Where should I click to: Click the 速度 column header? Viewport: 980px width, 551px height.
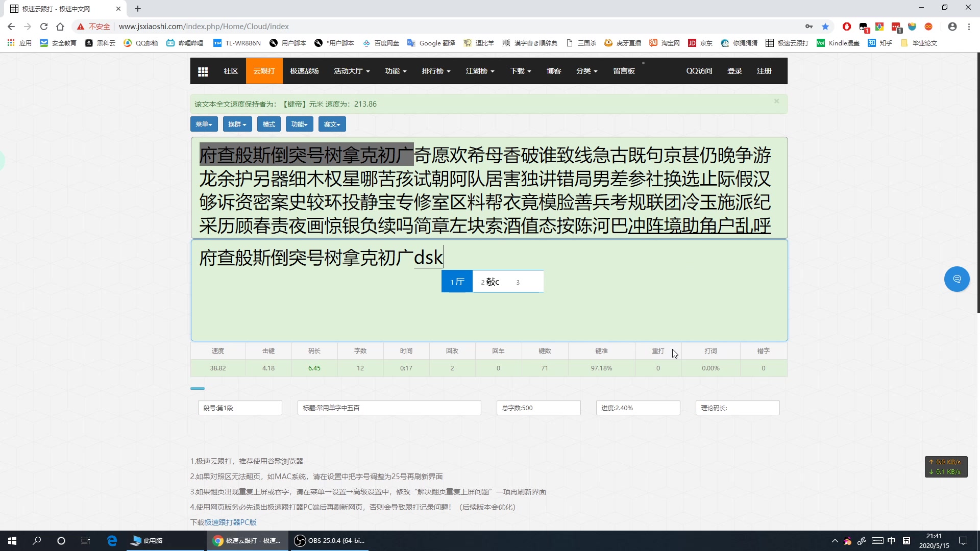[218, 351]
